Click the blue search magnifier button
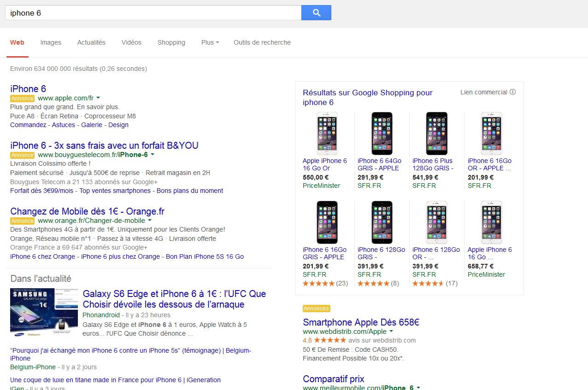Screen dimensions: 588x390 316,13
